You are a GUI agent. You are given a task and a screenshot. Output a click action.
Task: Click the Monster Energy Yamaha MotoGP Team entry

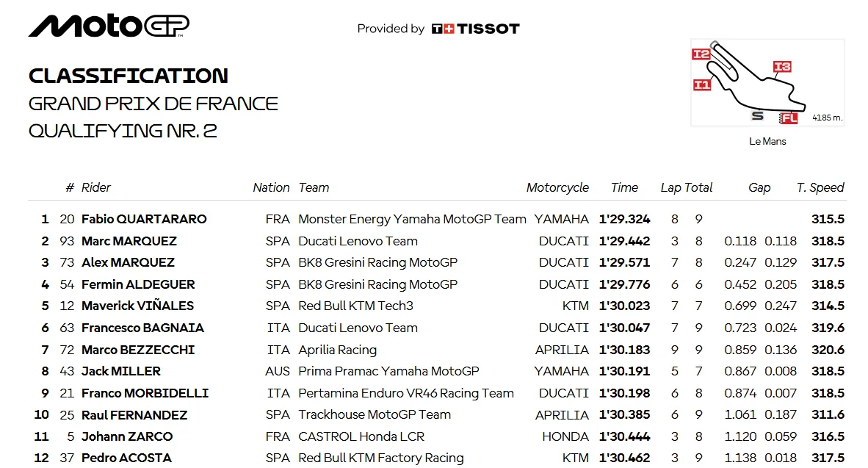(412, 220)
